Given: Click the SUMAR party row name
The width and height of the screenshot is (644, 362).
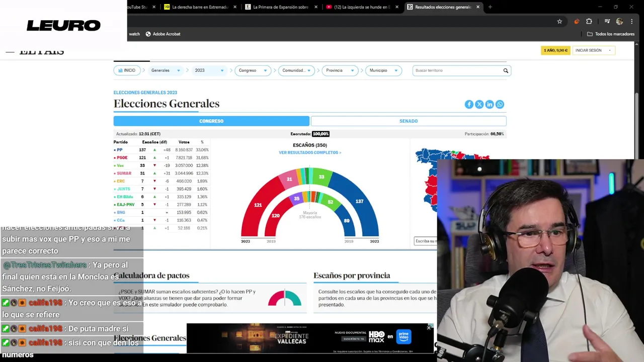Looking at the screenshot, I should (124, 173).
